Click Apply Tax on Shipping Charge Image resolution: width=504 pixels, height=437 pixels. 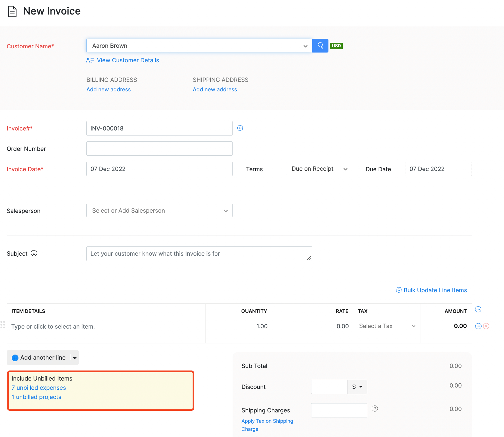tap(267, 421)
